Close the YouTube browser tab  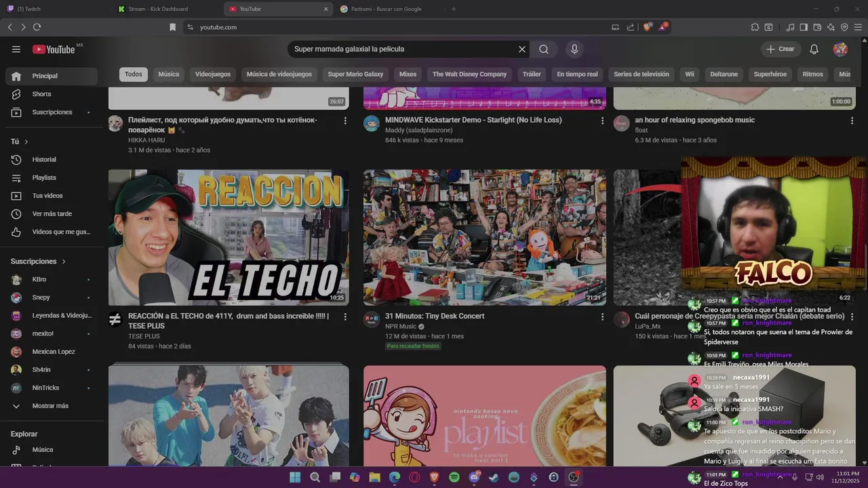click(x=325, y=9)
